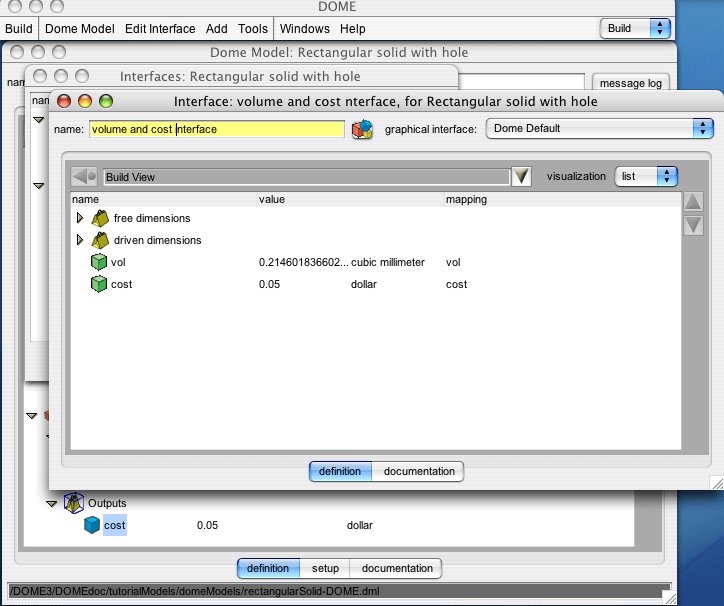Open the Help menu
The width and height of the screenshot is (724, 606).
click(353, 29)
